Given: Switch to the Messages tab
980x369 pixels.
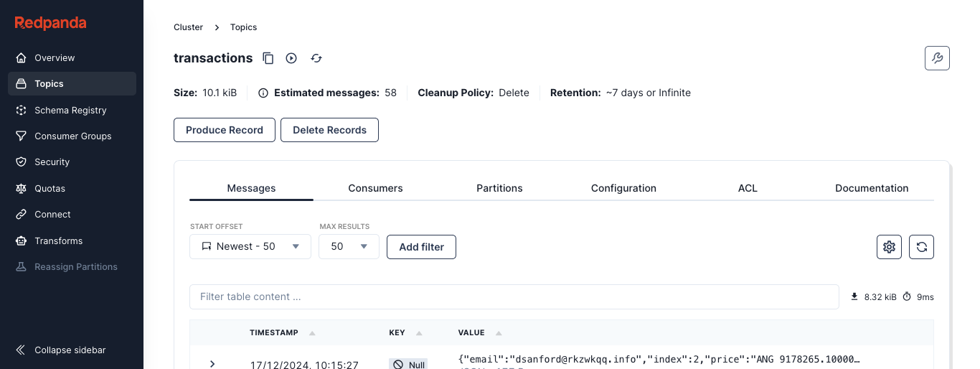Looking at the screenshot, I should 251,188.
